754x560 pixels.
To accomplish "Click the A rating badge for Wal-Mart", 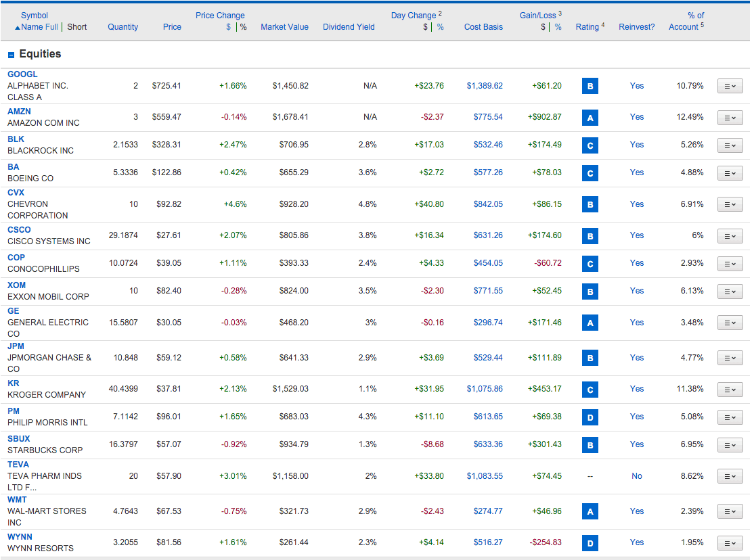I will point(590,512).
